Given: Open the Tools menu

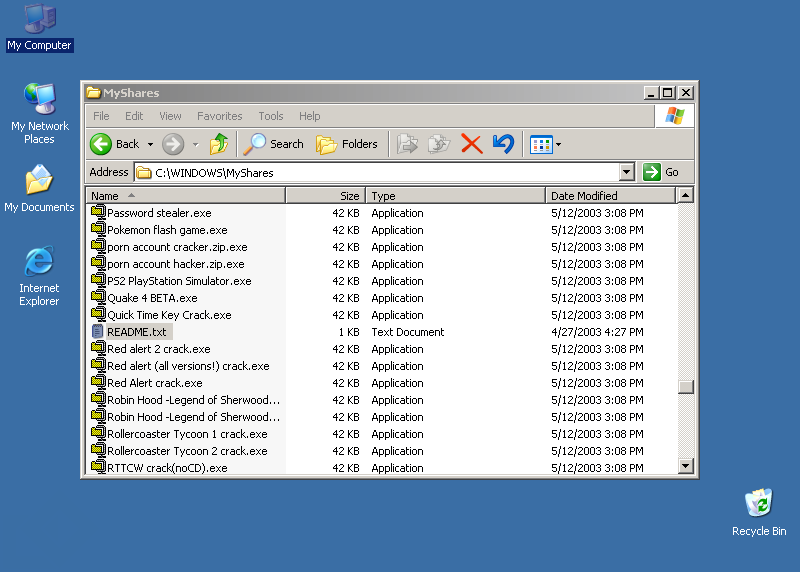Looking at the screenshot, I should 271,116.
